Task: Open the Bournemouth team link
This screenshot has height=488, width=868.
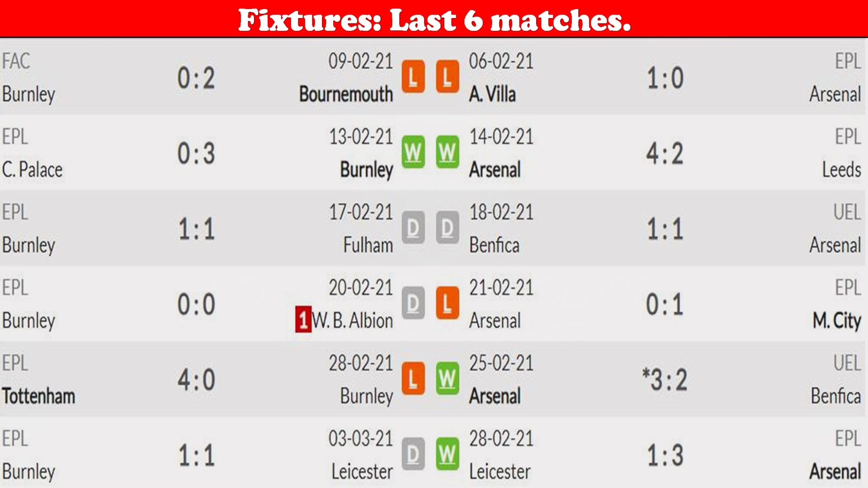Action: (x=346, y=94)
